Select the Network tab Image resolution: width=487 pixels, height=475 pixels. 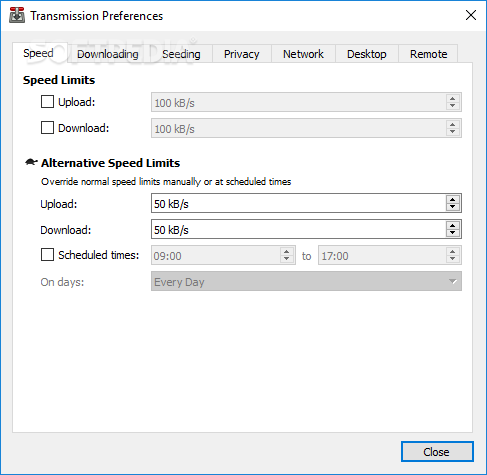pyautogui.click(x=303, y=54)
